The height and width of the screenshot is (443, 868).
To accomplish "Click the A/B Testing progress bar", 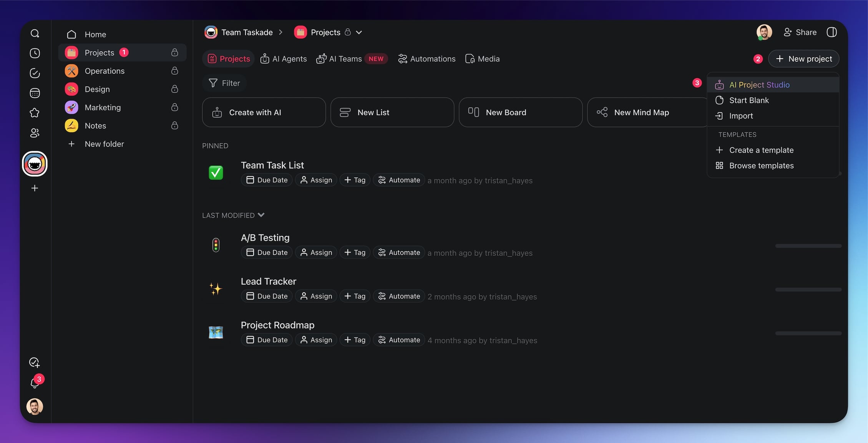I will pyautogui.click(x=808, y=246).
